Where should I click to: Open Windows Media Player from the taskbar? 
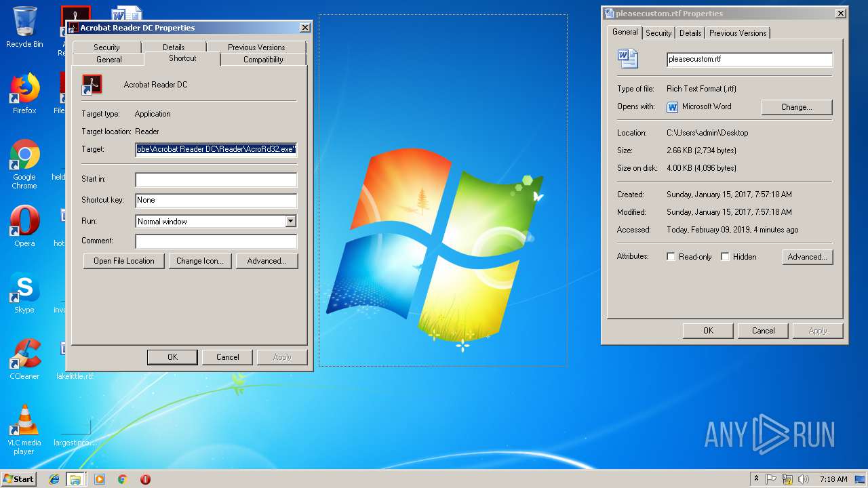[x=100, y=479]
